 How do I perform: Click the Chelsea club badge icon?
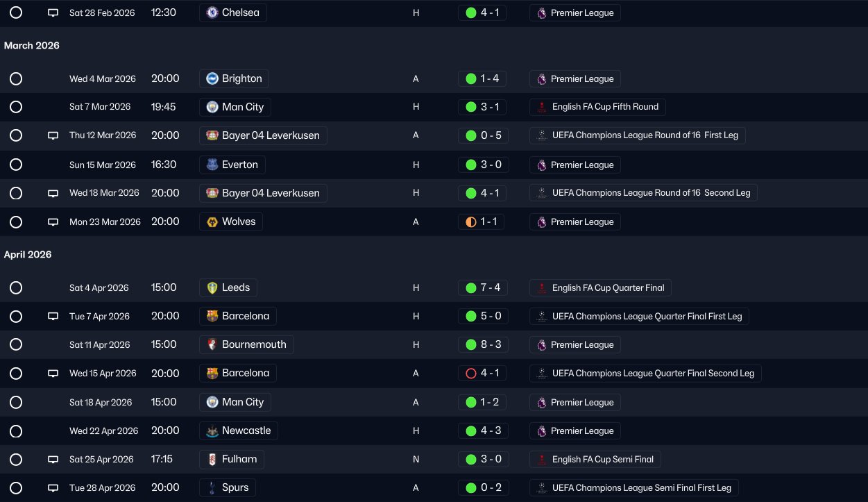point(212,12)
